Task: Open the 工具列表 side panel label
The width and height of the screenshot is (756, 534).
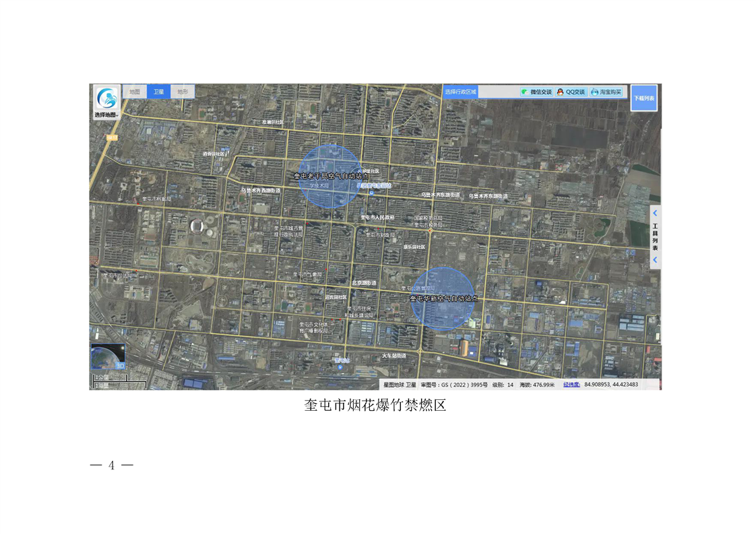Action: pyautogui.click(x=655, y=237)
